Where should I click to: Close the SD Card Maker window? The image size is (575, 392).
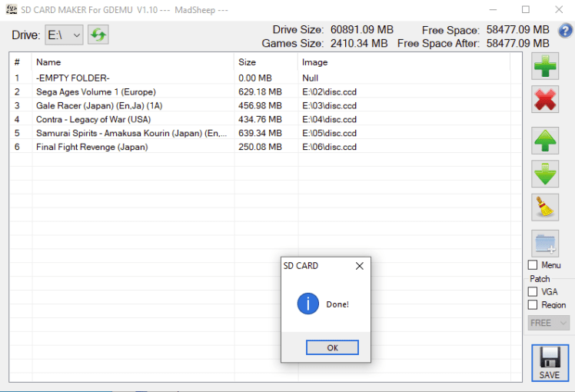click(x=559, y=9)
